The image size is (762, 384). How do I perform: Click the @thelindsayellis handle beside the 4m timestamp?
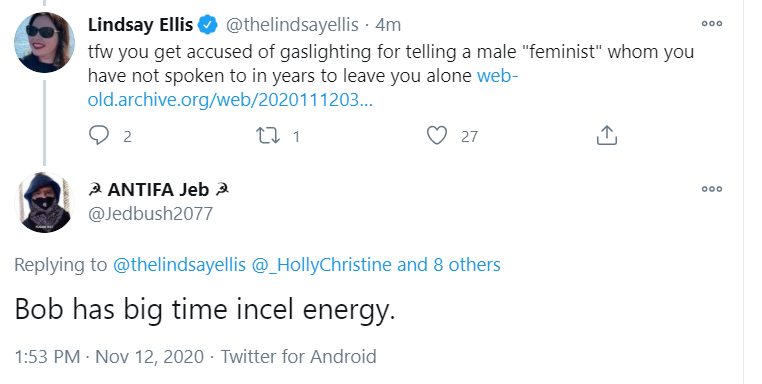tap(292, 25)
